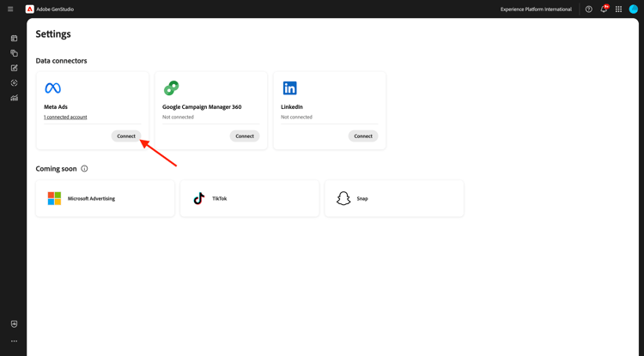Image resolution: width=644 pixels, height=356 pixels.
Task: Open the insights chart icon in sidebar
Action: coord(14,98)
